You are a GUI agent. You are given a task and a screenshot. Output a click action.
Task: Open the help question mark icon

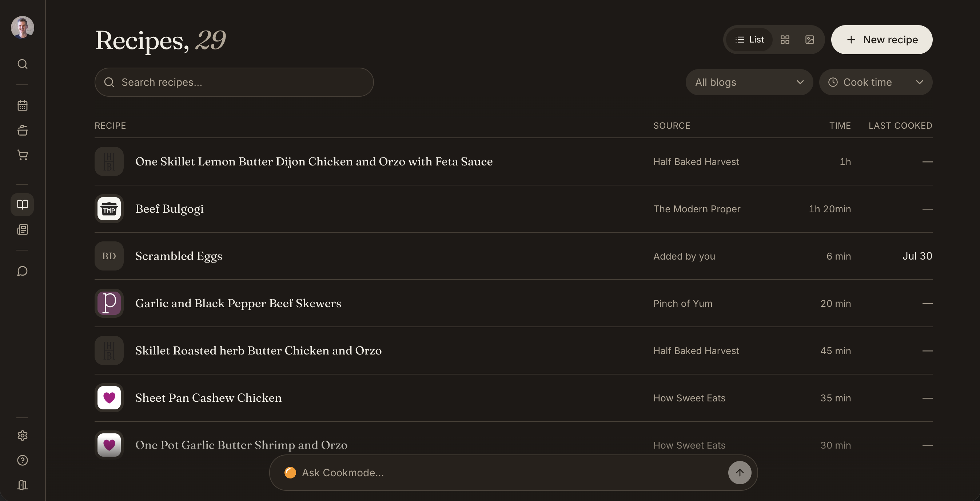pyautogui.click(x=23, y=460)
